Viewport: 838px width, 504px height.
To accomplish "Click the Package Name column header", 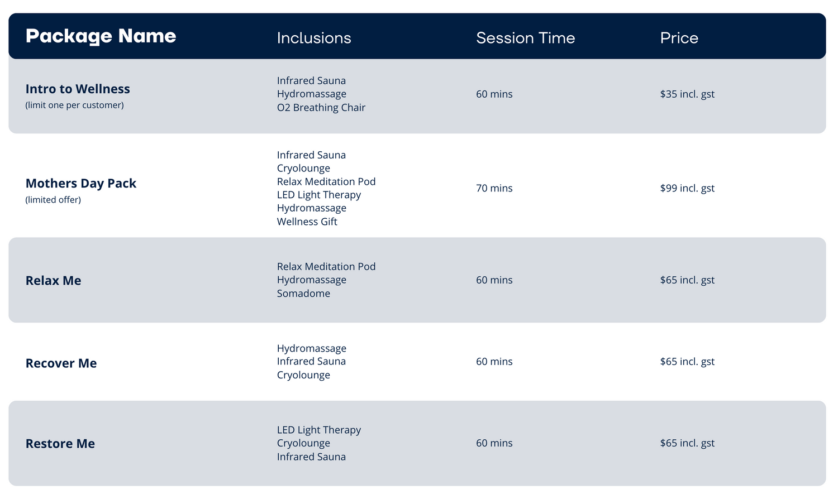I will pyautogui.click(x=101, y=36).
